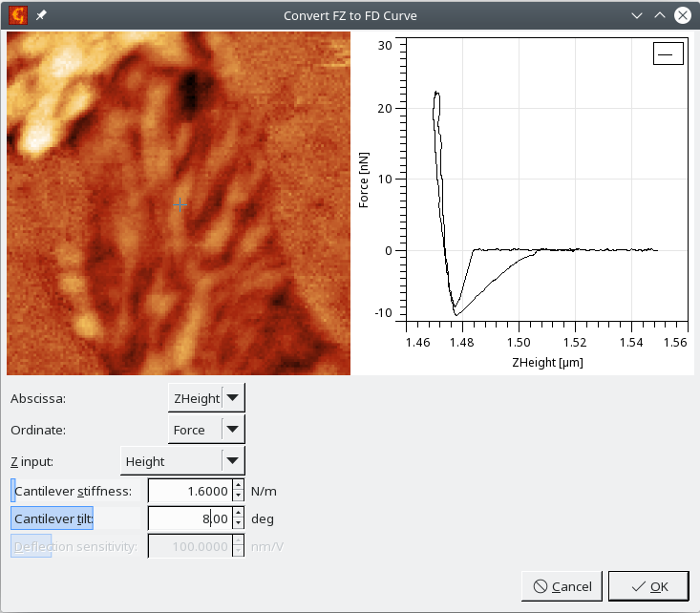Toggle the pin window icon
This screenshot has height=613, width=700.
tap(41, 15)
